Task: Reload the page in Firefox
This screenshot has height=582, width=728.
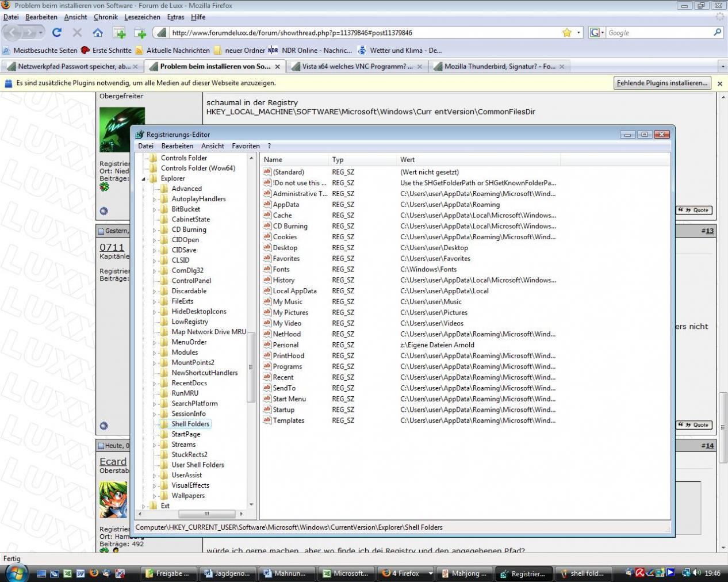Action: point(56,33)
